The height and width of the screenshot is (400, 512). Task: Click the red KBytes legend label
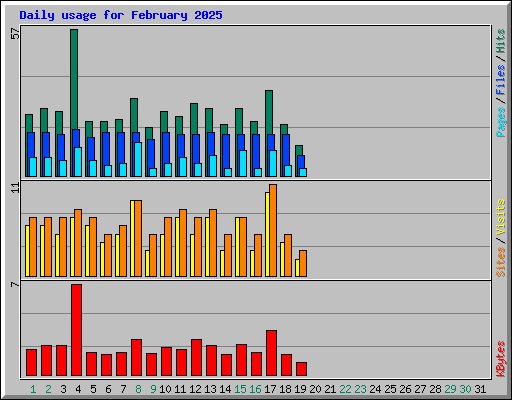(500, 359)
